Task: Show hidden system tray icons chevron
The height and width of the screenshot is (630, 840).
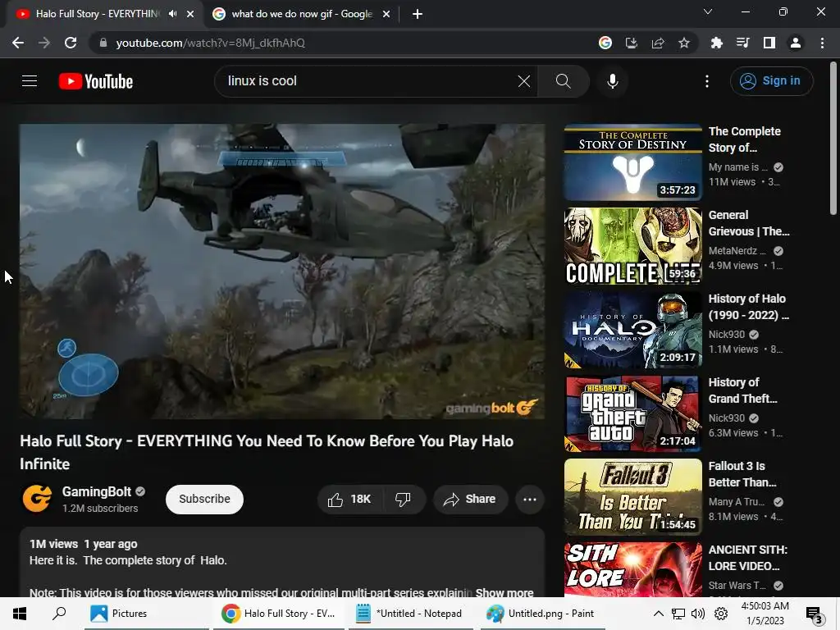Action: point(659,614)
